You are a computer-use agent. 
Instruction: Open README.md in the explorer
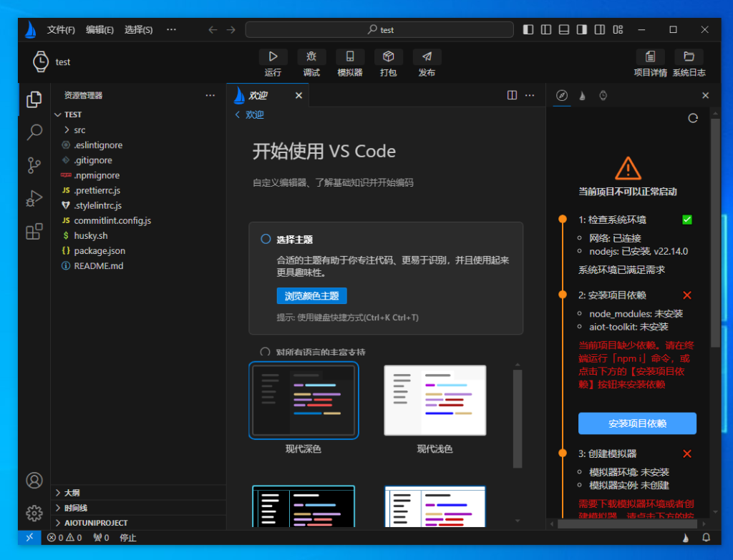coord(138,266)
